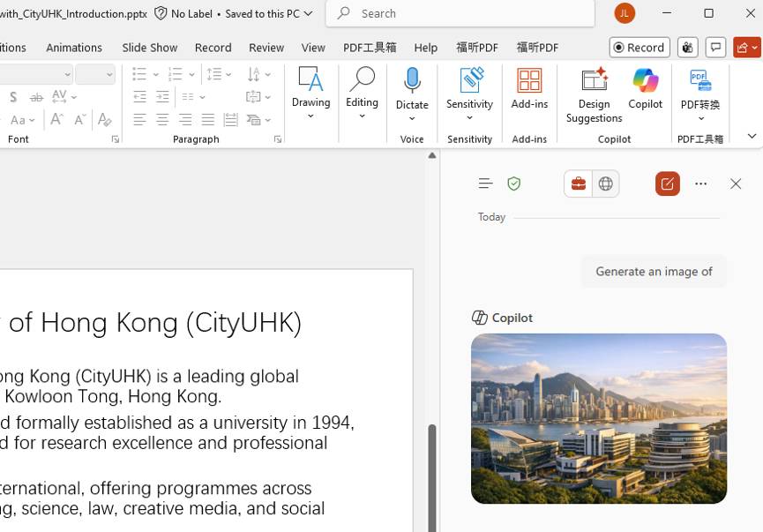Switch to the Record tab
Screen dimensions: 763x532
pyautogui.click(x=213, y=48)
